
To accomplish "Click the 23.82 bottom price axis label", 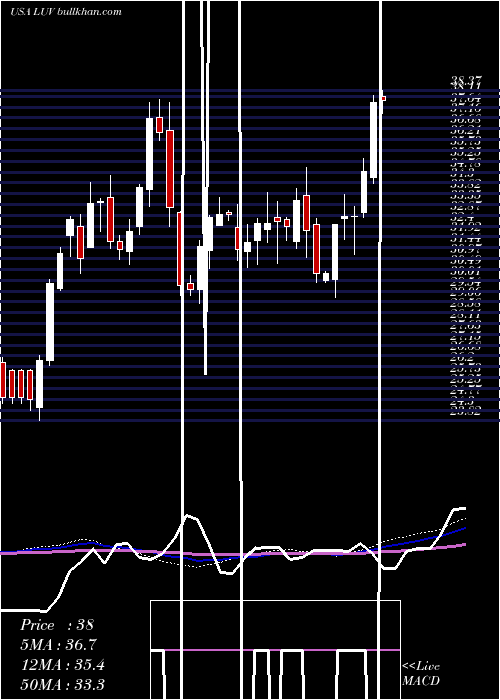I will [x=466, y=412].
